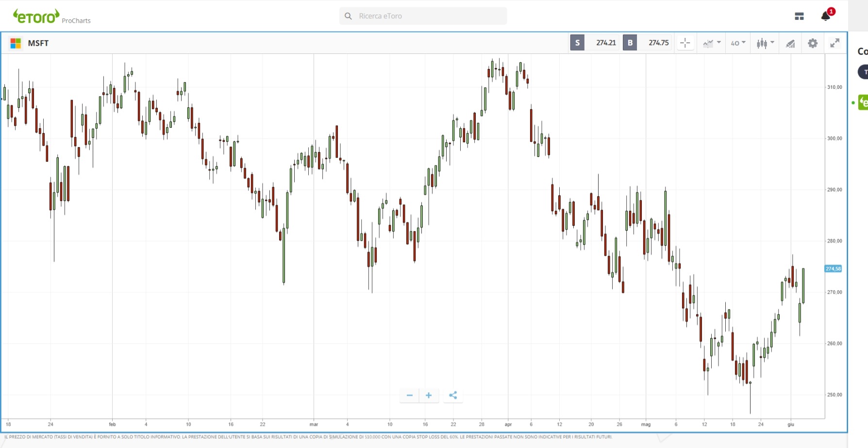Screen dimensions: 868x448
Task: Expand chart to fullscreen
Action: click(835, 43)
